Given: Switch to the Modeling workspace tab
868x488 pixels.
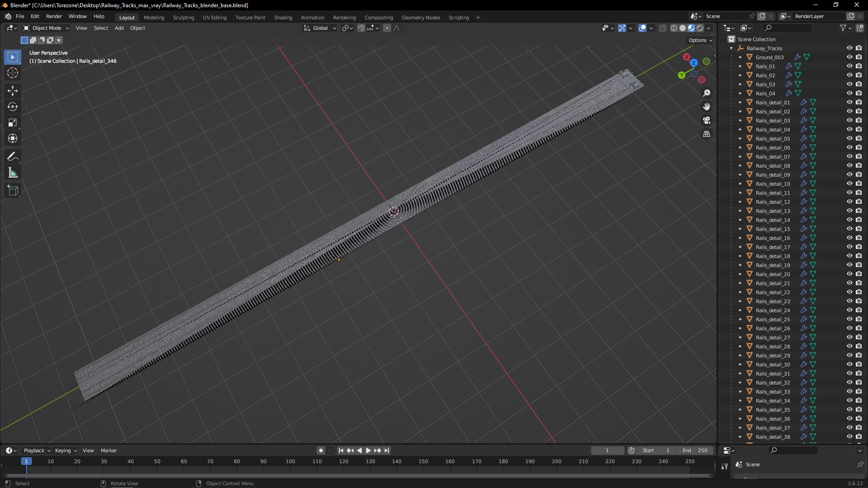Looking at the screenshot, I should click(154, 18).
